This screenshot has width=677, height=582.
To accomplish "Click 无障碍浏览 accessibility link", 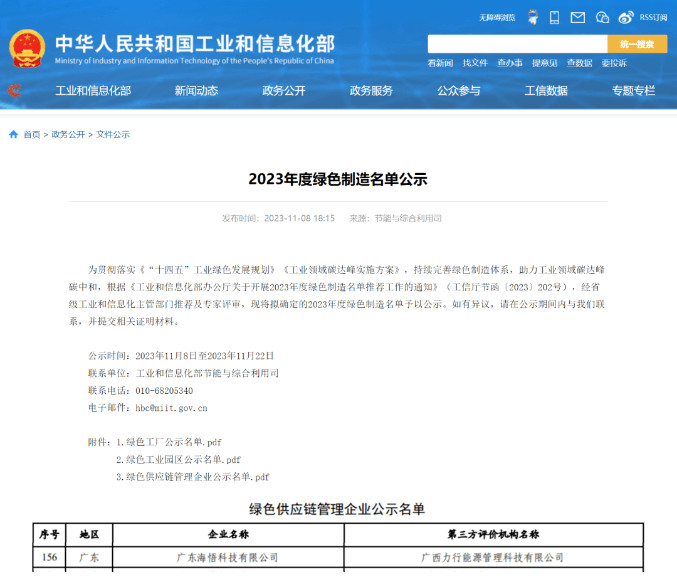I will pyautogui.click(x=496, y=17).
